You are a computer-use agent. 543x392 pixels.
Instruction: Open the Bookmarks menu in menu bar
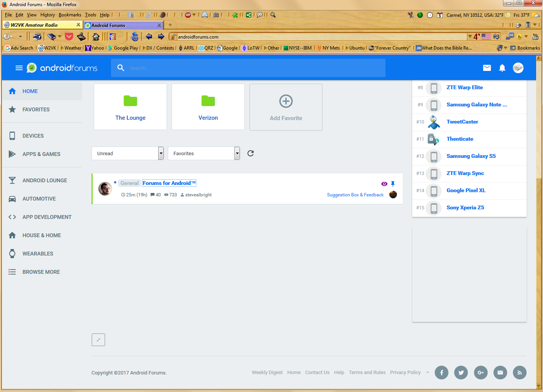70,15
